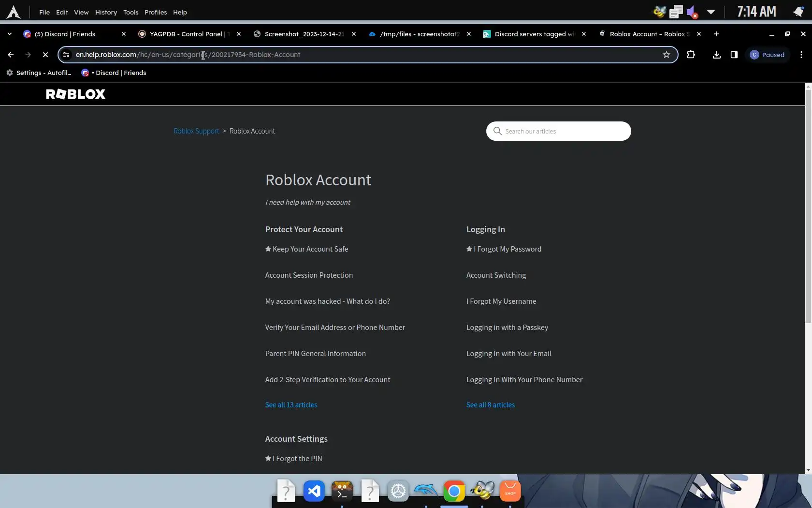This screenshot has width=812, height=508.
Task: Open the History menu
Action: (x=106, y=12)
